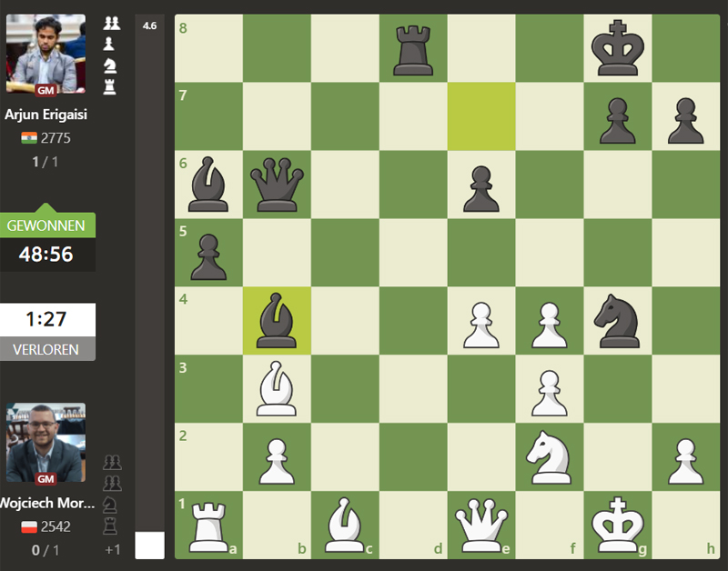The height and width of the screenshot is (571, 728).
Task: Click the black bishop on highlighted b4
Action: tap(277, 320)
